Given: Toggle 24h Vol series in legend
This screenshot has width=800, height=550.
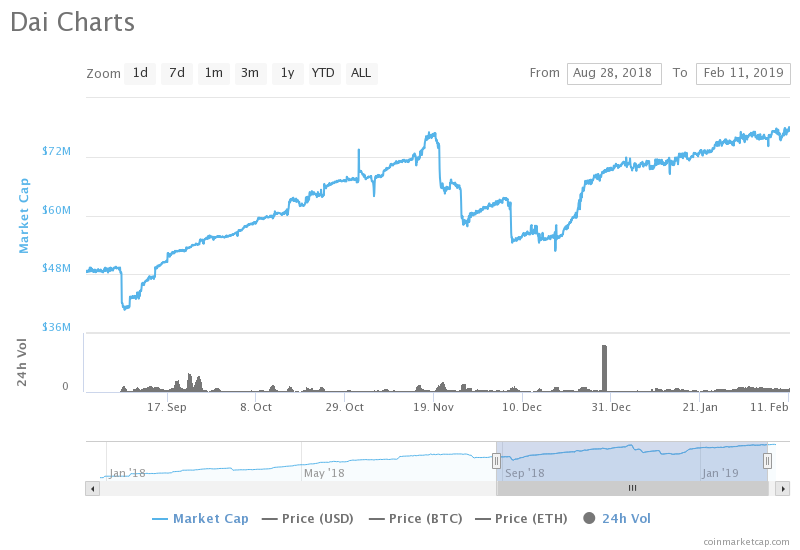Looking at the screenshot, I should [617, 519].
